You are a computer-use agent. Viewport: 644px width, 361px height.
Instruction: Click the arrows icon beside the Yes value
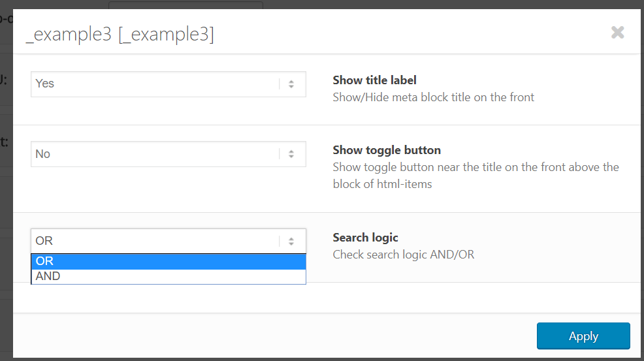click(291, 84)
